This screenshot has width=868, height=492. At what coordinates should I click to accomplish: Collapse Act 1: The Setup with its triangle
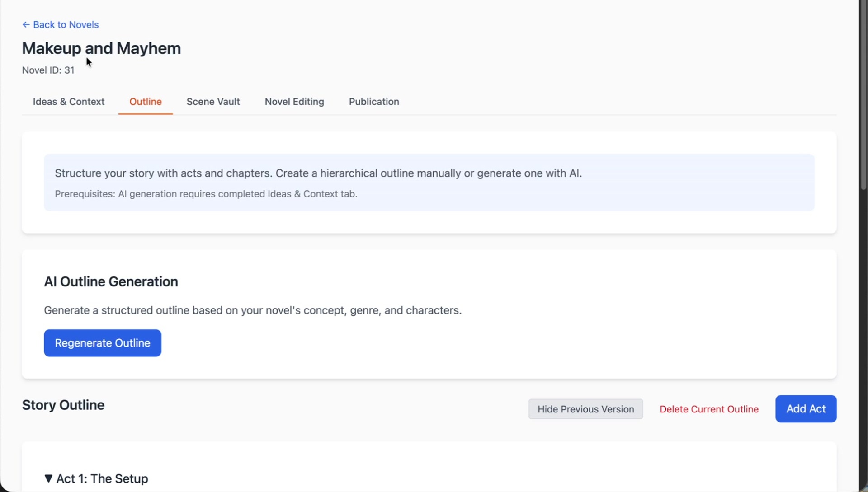click(x=48, y=478)
